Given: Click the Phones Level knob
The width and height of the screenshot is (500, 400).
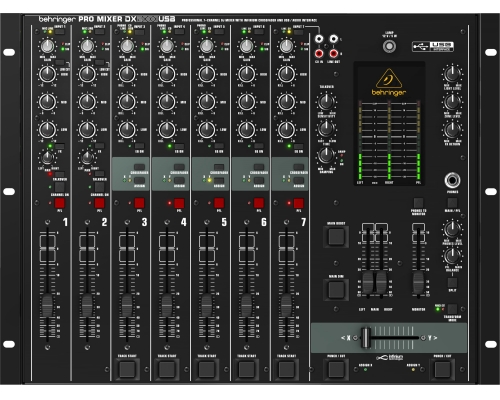Looking at the screenshot, I should tap(452, 229).
